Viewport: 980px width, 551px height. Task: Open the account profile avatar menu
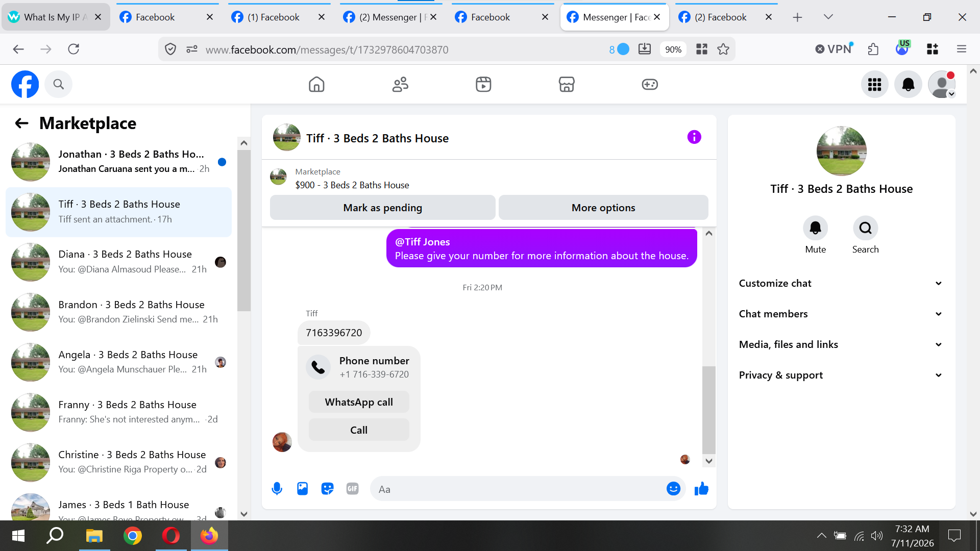(942, 84)
